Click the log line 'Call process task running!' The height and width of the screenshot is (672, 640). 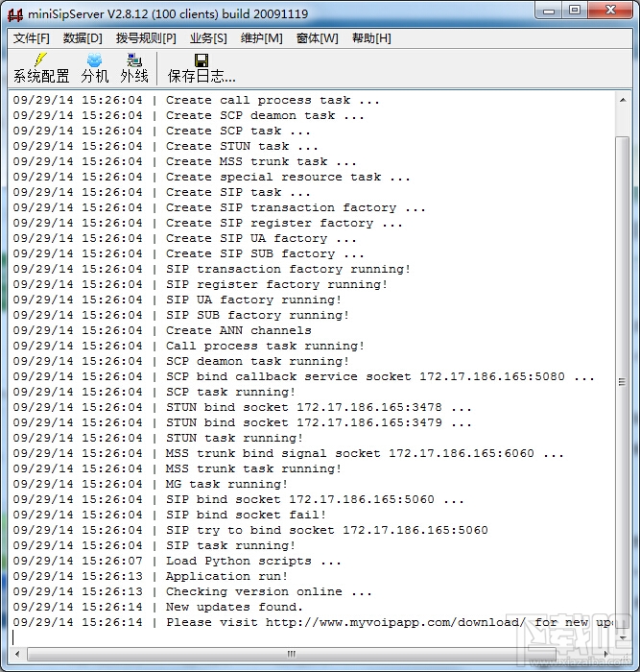coord(265,347)
